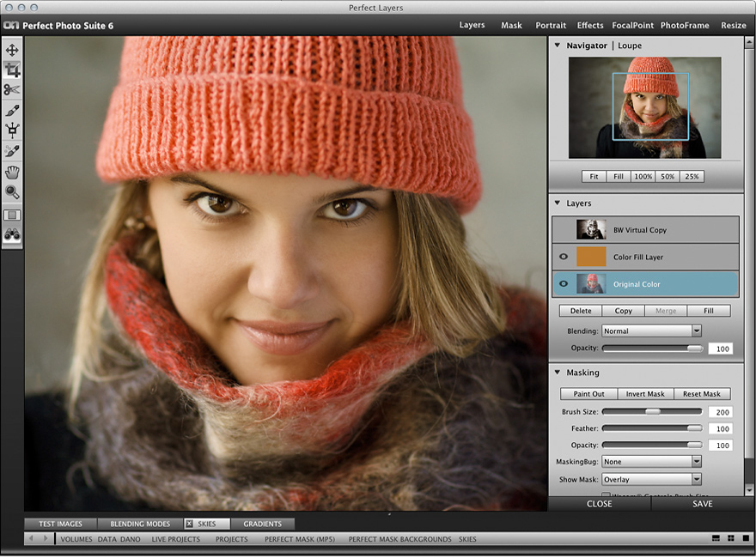
Task: Select the Hand pan tool
Action: point(12,172)
